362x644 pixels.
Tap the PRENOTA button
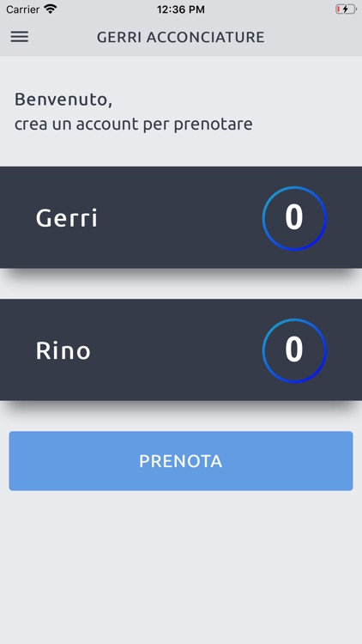point(181,461)
